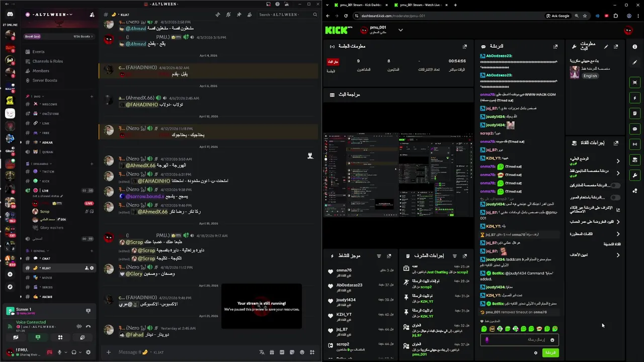The width and height of the screenshot is (644, 362).
Task: Open the Boost Goal 9/36 Boosts bar
Action: pos(59,36)
